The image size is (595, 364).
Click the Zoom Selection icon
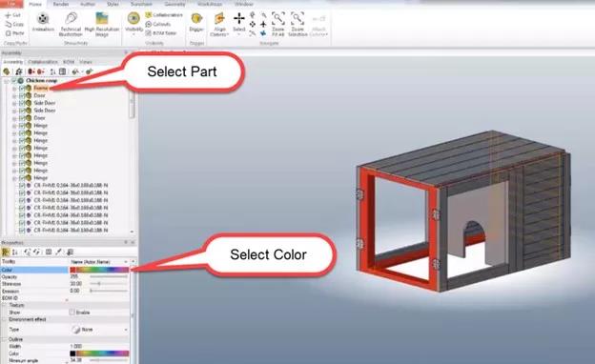(297, 24)
